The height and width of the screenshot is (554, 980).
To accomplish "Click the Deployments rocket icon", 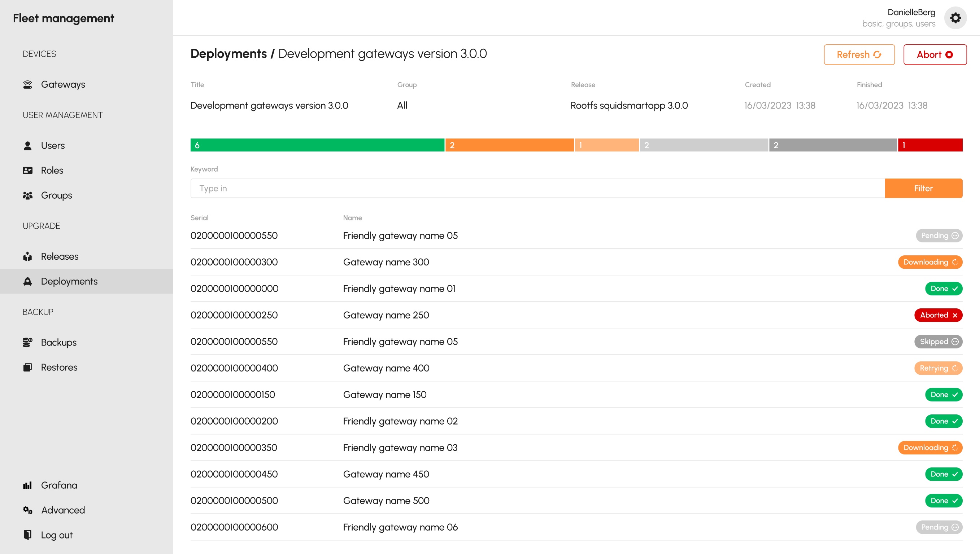I will coord(27,282).
